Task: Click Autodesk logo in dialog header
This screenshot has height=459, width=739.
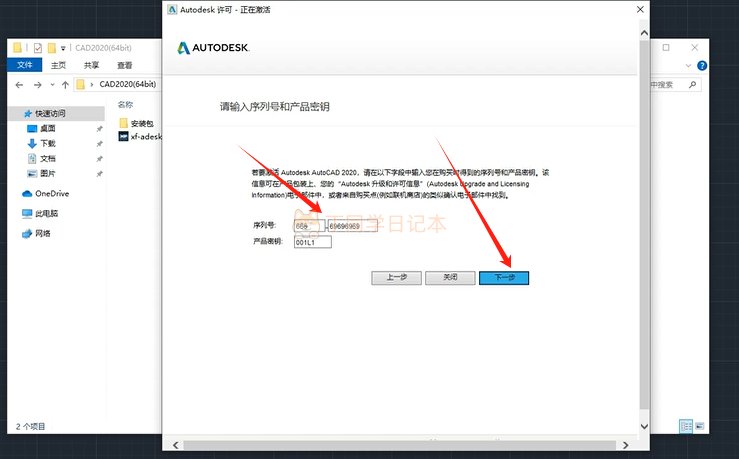Action: (213, 48)
